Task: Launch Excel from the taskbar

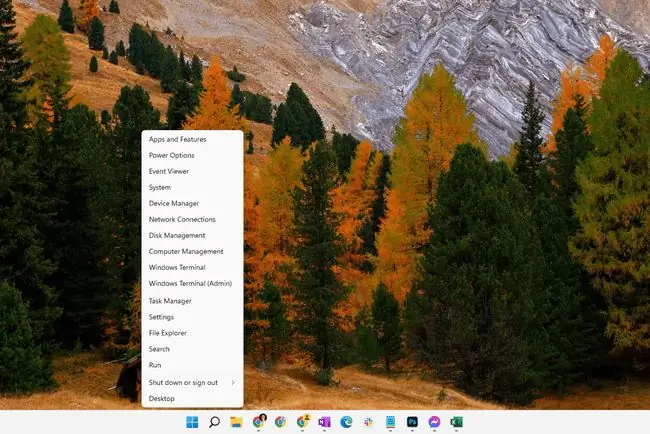Action: pyautogui.click(x=456, y=422)
